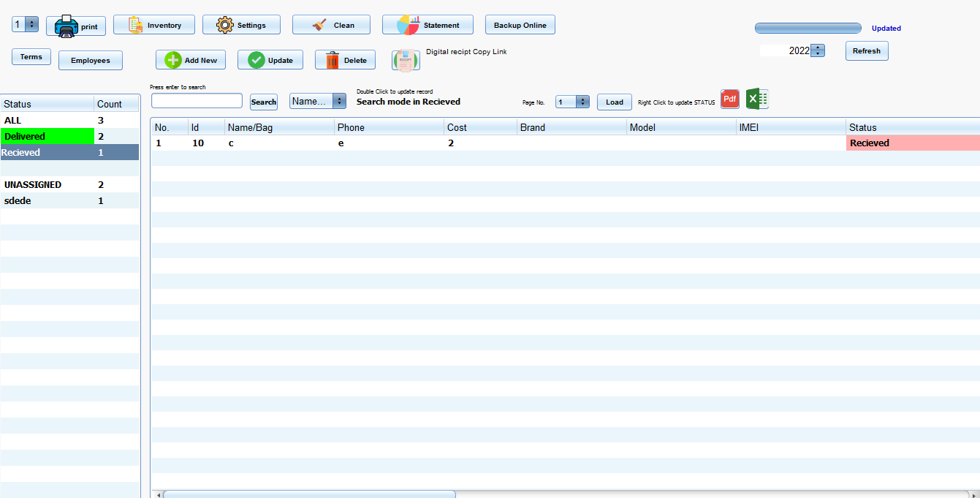Select the Delivered status filter
This screenshot has width=980, height=498.
tap(48, 136)
